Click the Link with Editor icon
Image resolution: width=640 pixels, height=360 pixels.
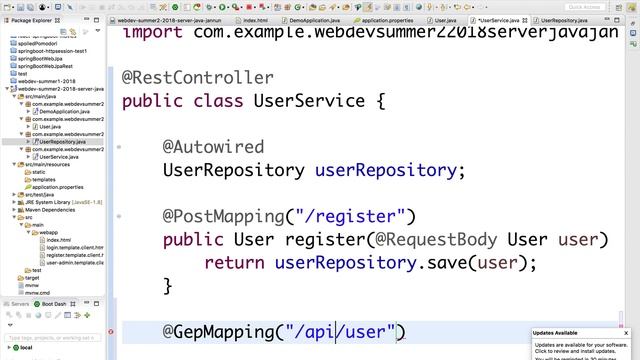click(73, 31)
